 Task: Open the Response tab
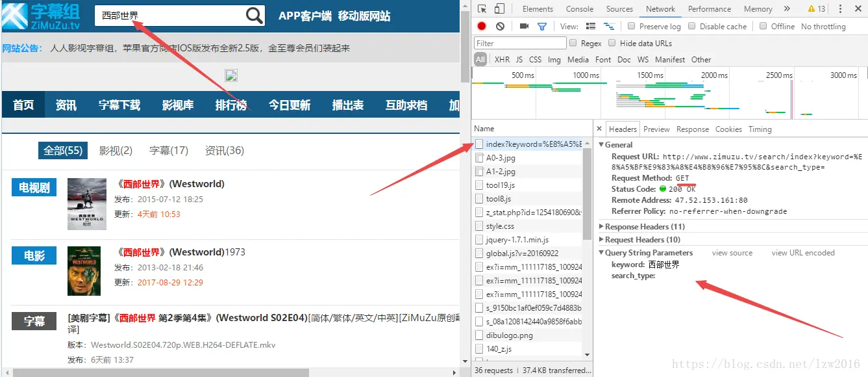pyautogui.click(x=693, y=129)
